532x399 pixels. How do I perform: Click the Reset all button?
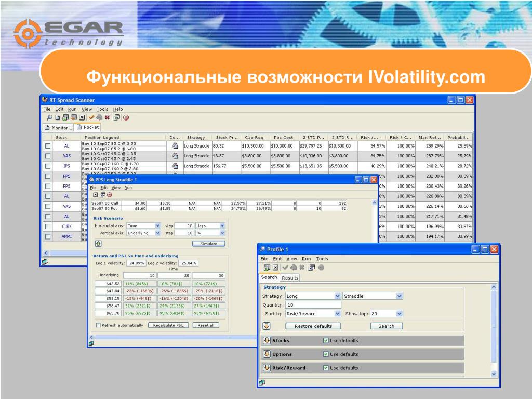click(206, 325)
